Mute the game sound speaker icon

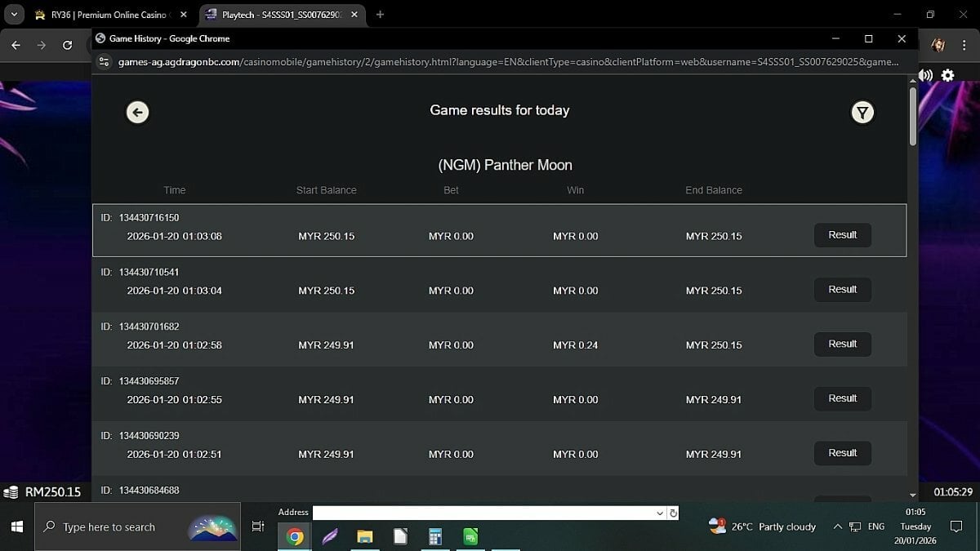tap(926, 75)
